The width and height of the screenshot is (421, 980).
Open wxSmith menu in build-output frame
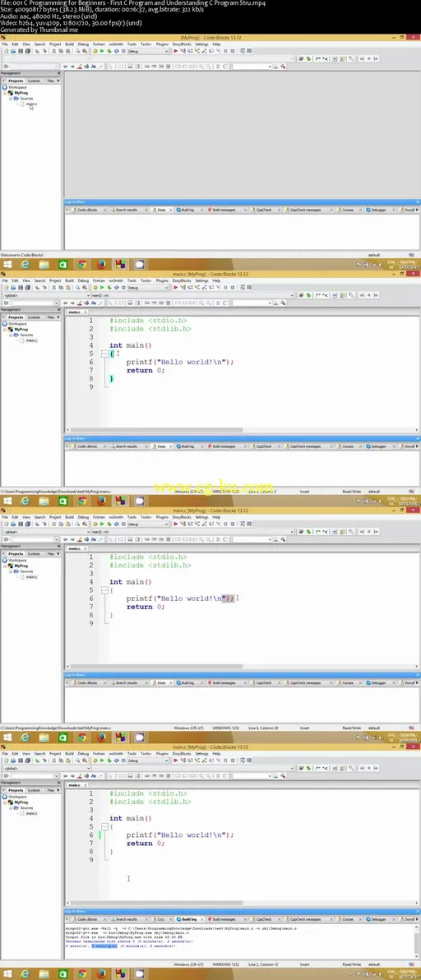coord(116,754)
